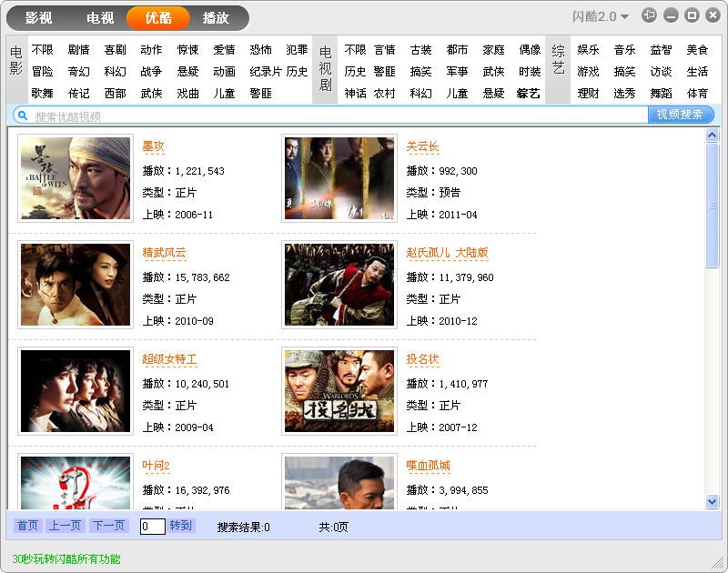Choose the 动作 movie category

[151, 50]
